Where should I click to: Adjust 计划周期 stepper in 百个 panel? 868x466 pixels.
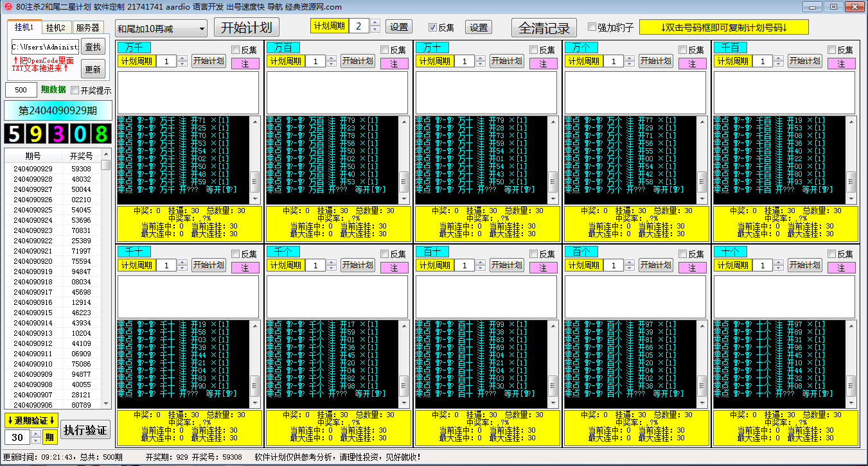click(630, 265)
